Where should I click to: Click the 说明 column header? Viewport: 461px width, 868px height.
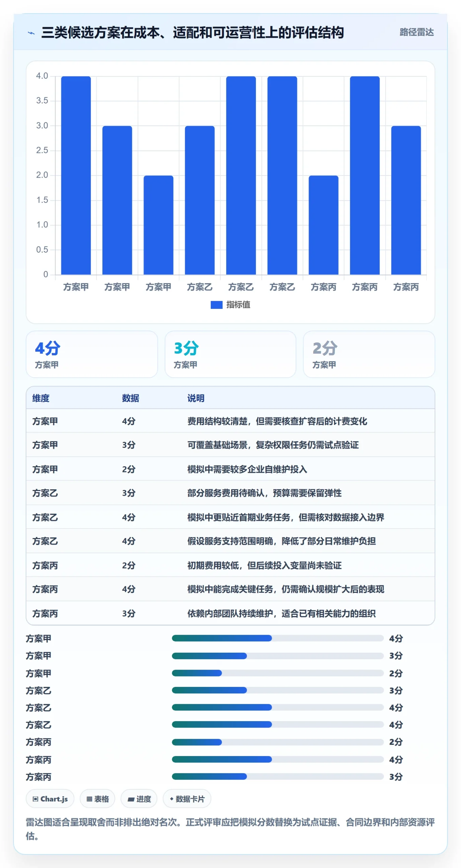[x=196, y=398]
